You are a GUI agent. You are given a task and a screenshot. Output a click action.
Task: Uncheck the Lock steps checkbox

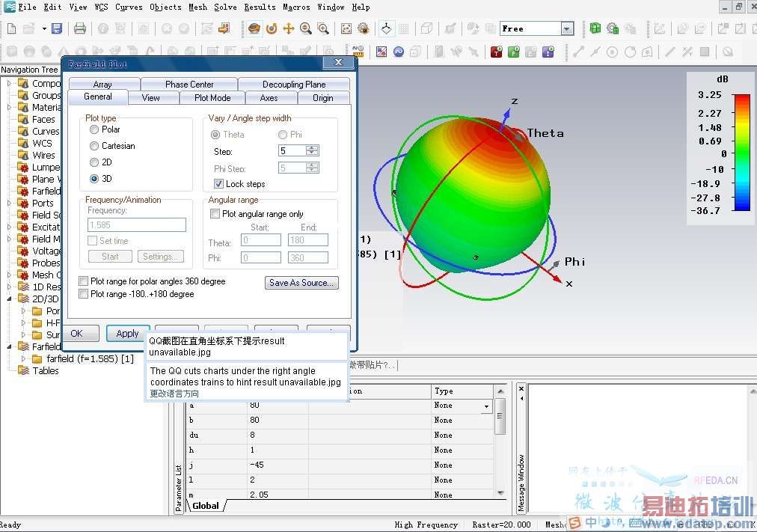[x=219, y=184]
